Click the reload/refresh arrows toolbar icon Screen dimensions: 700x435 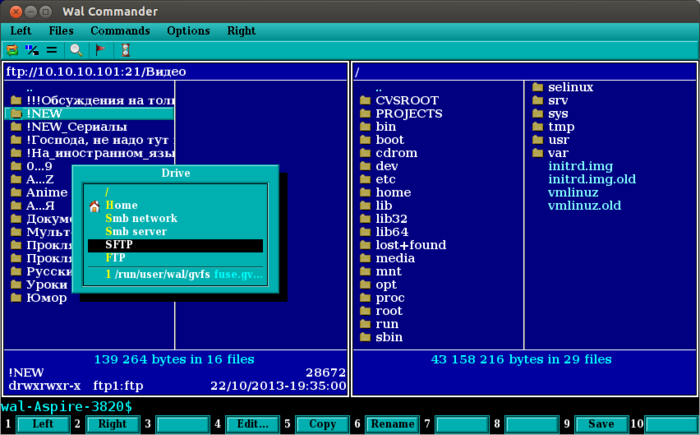tap(12, 50)
